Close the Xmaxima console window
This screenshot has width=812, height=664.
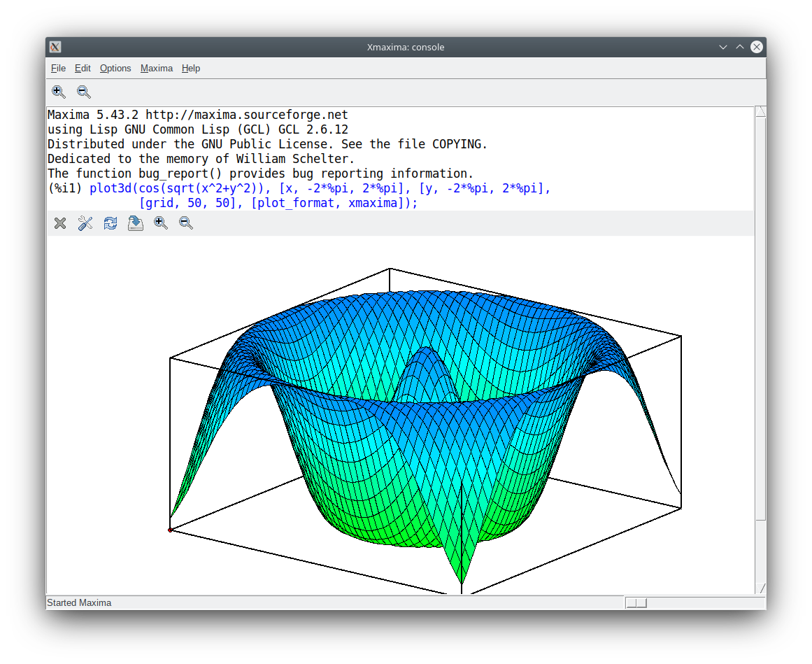tap(757, 47)
